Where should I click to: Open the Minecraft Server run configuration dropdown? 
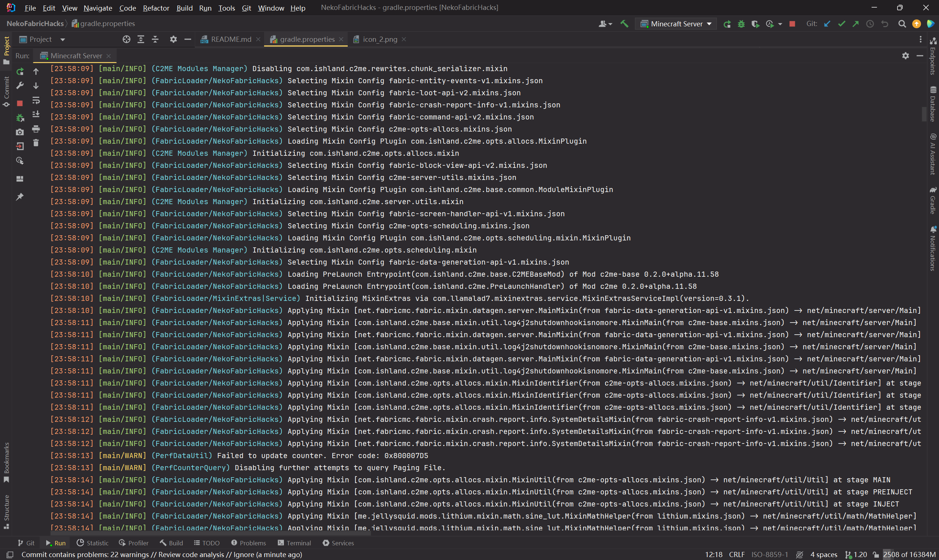coord(676,24)
